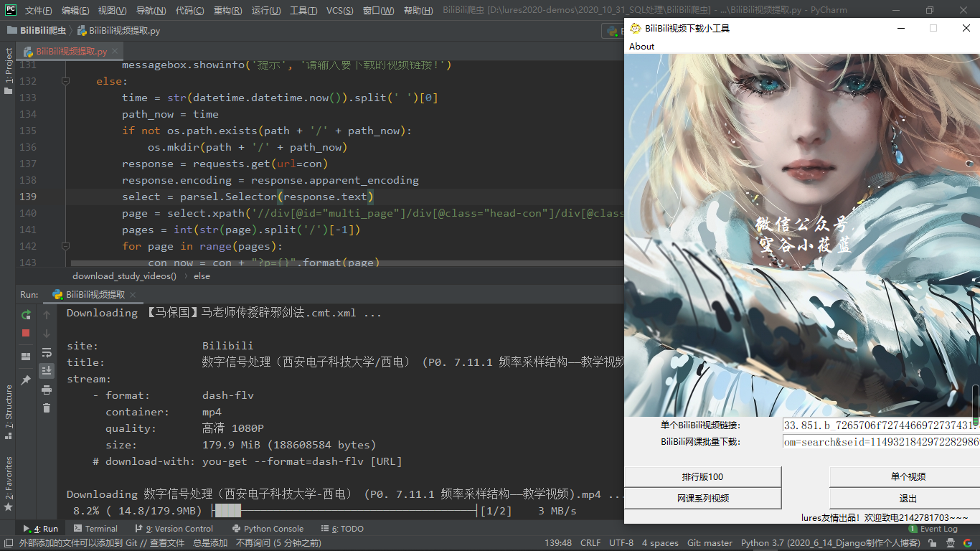980x551 pixels.
Task: Click the 单个视频 button
Action: point(905,477)
